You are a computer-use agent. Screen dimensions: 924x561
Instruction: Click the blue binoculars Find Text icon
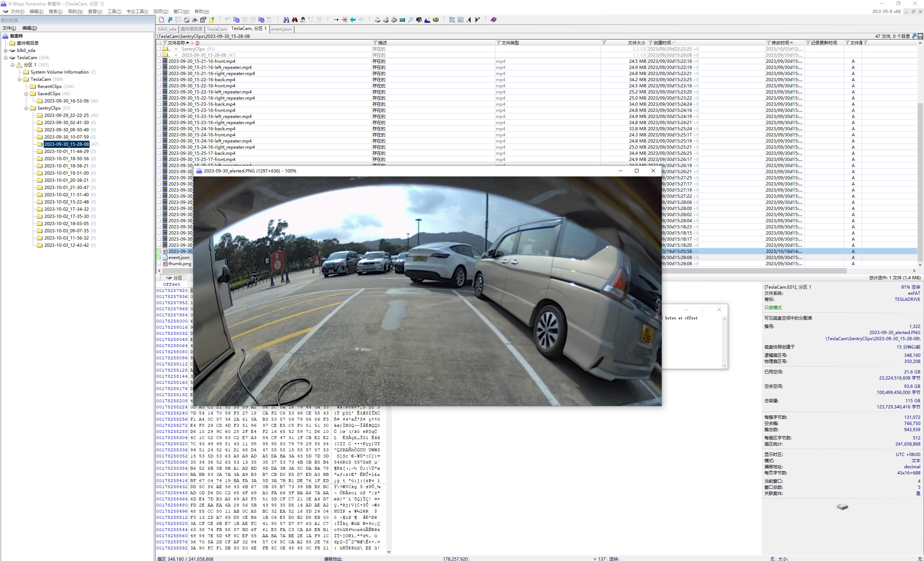[286, 20]
